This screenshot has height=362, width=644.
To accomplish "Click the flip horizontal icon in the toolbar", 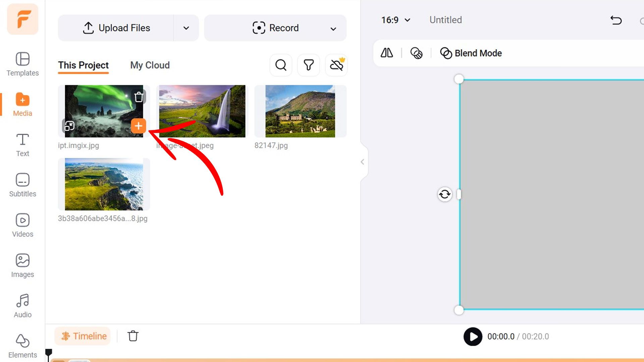I will (387, 53).
